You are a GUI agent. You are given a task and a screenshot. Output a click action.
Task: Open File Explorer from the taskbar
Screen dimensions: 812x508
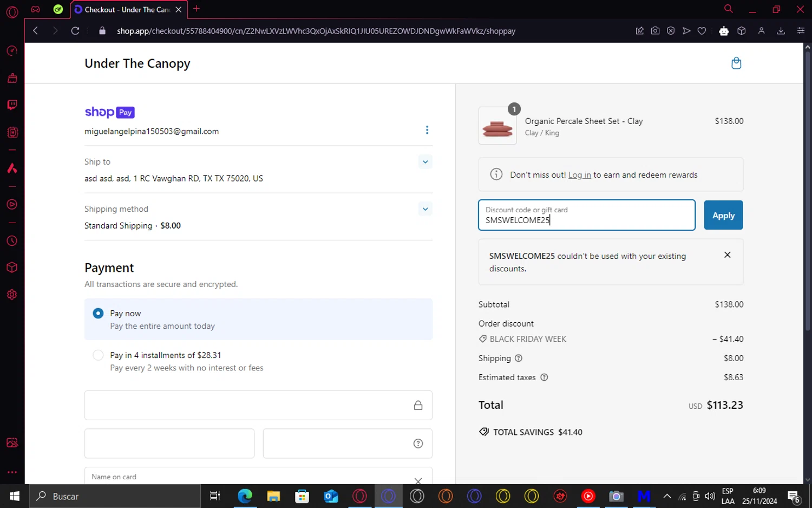(273, 496)
